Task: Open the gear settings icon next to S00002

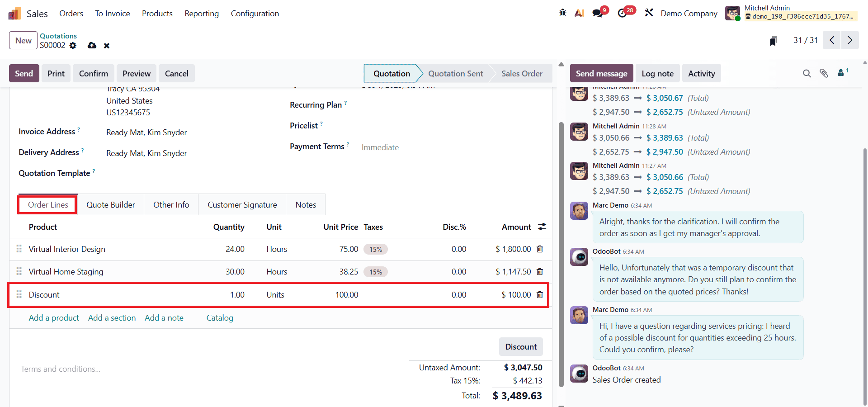Action: [x=73, y=46]
